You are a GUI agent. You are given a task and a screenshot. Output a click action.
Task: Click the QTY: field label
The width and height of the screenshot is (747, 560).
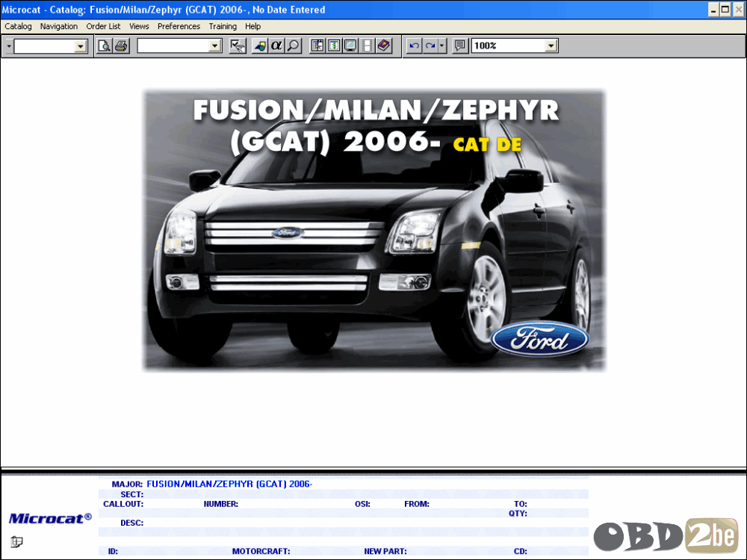coord(518,514)
